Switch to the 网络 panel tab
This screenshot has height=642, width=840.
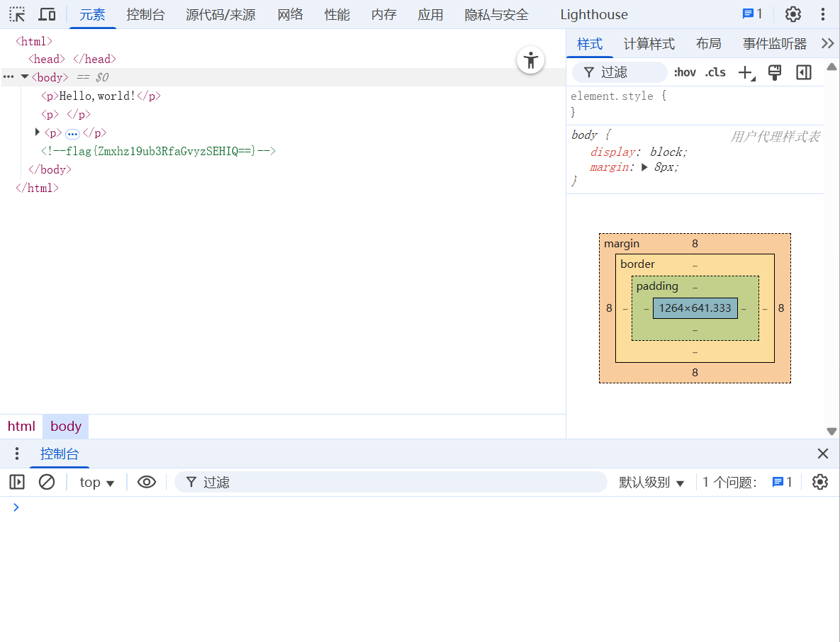coord(290,14)
